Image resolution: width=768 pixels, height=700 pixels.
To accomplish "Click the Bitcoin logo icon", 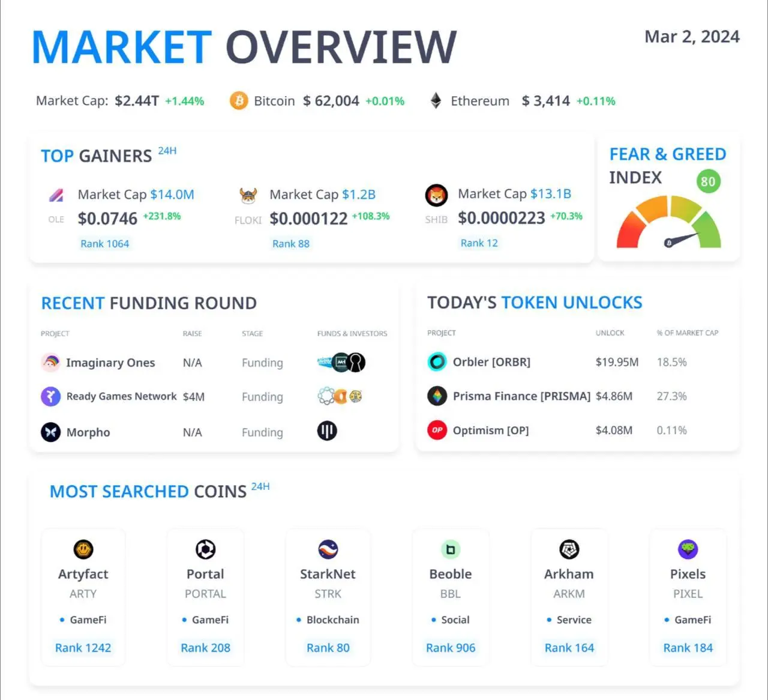I will point(239,100).
